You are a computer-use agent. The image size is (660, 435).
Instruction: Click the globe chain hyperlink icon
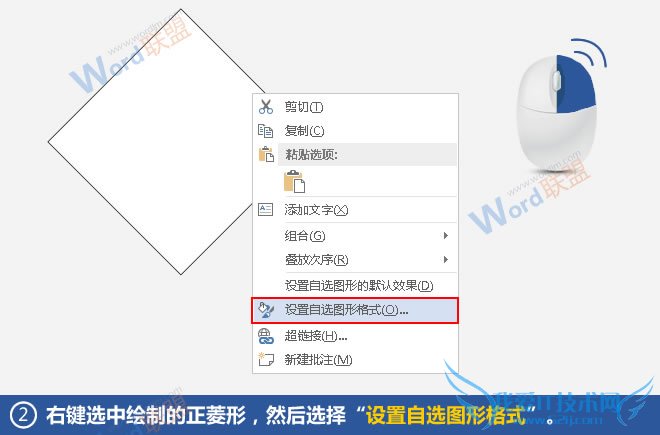pyautogui.click(x=266, y=336)
